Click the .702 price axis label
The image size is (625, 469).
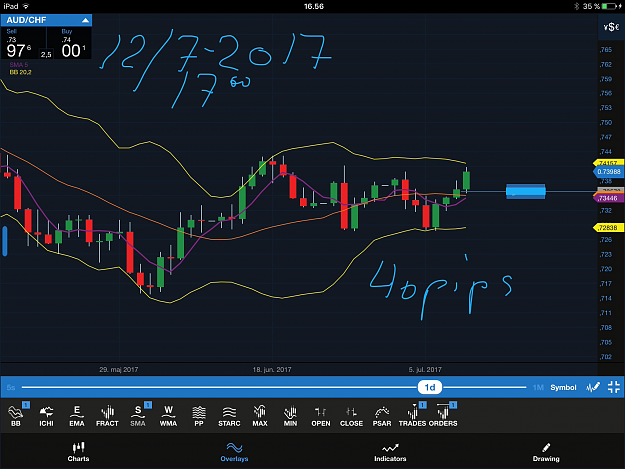606,357
